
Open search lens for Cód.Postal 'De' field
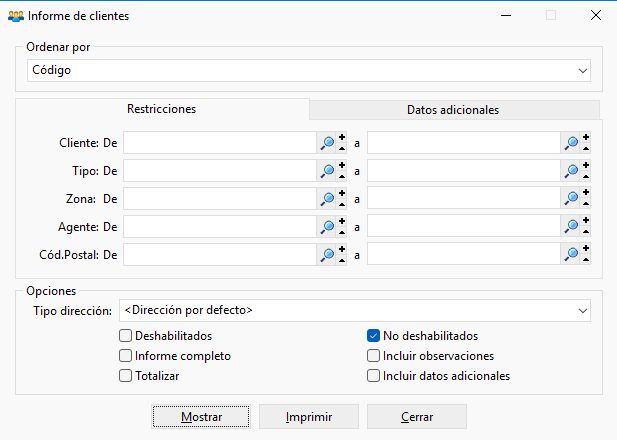[327, 255]
